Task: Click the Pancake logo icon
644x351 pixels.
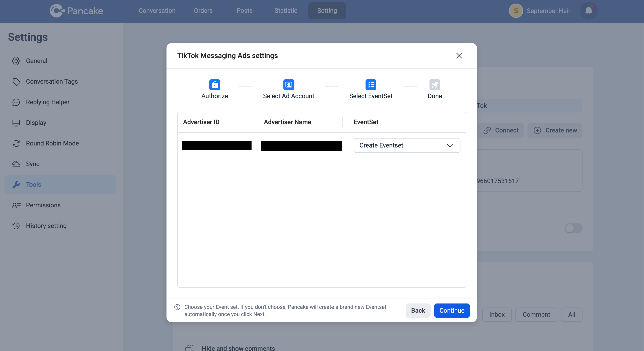Action: pos(57,11)
